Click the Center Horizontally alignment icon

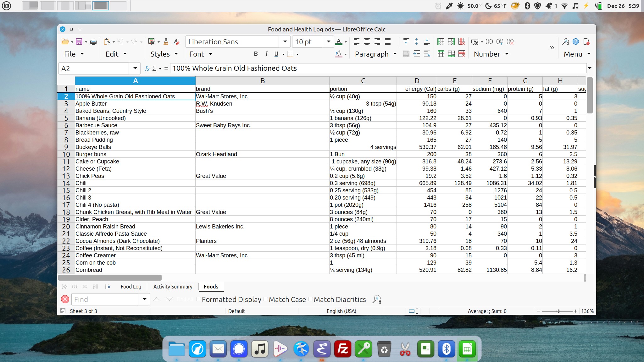367,42
